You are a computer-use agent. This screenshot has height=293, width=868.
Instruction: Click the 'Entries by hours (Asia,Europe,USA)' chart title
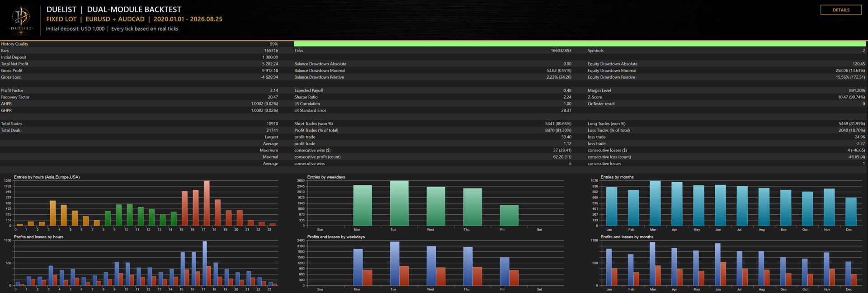(x=47, y=177)
